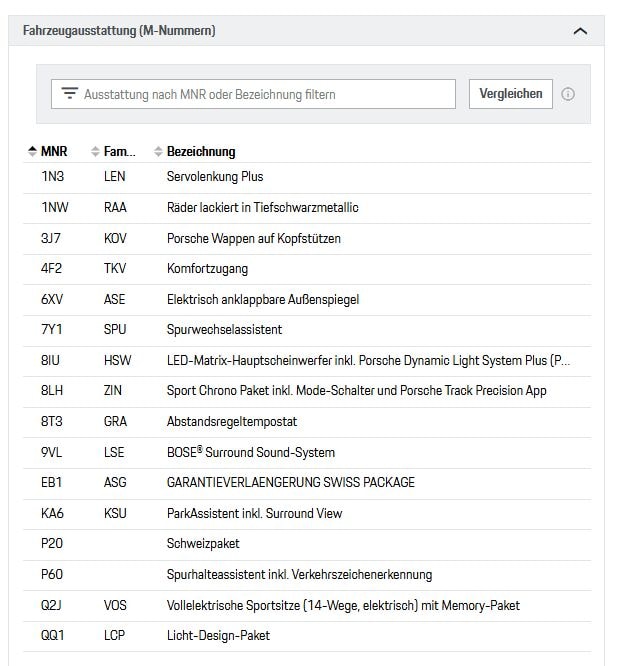This screenshot has height=666, width=628.
Task: Select MNR cell 8IU
Action: (x=51, y=361)
